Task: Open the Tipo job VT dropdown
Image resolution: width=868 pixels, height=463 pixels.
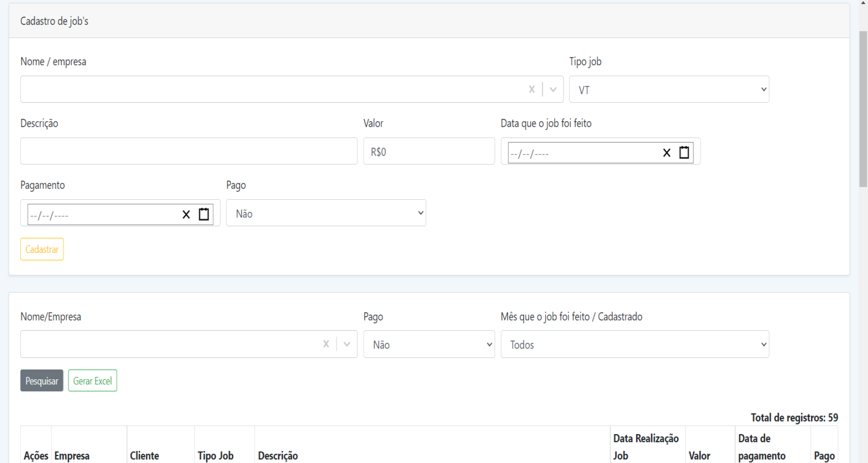Action: (669, 90)
